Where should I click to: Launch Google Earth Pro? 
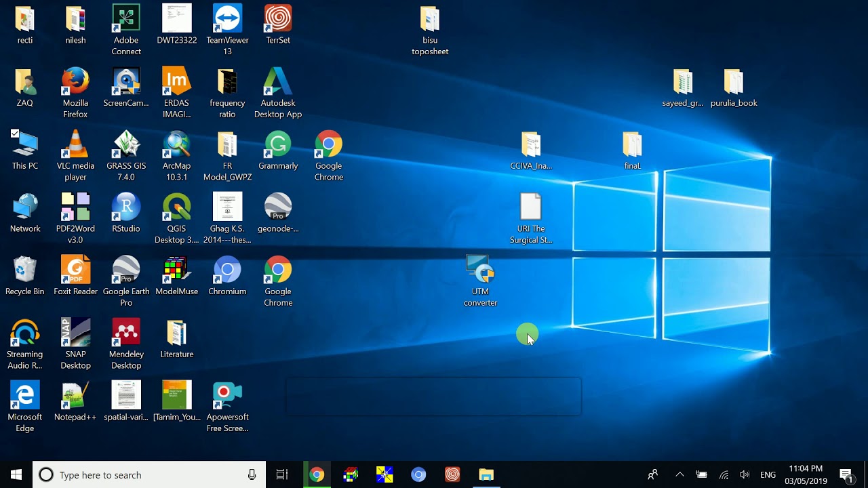click(x=126, y=282)
